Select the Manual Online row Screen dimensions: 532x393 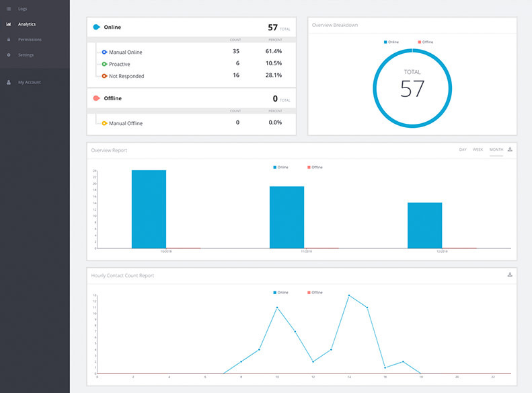[192, 52]
